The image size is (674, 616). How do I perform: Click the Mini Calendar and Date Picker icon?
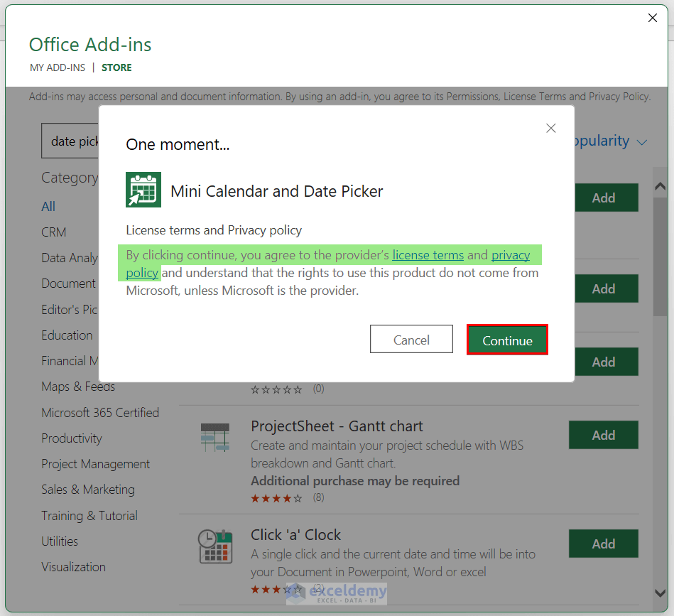pos(143,190)
